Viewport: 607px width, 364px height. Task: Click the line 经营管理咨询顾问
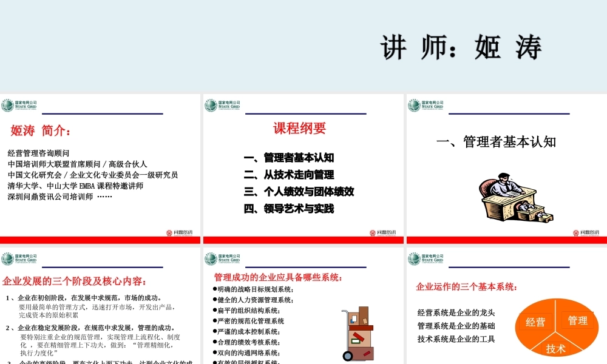click(38, 153)
